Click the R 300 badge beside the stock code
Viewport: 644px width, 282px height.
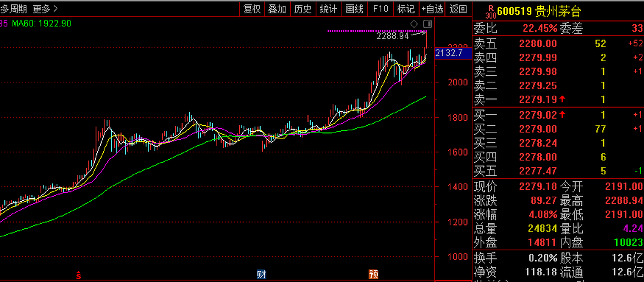tap(490, 12)
